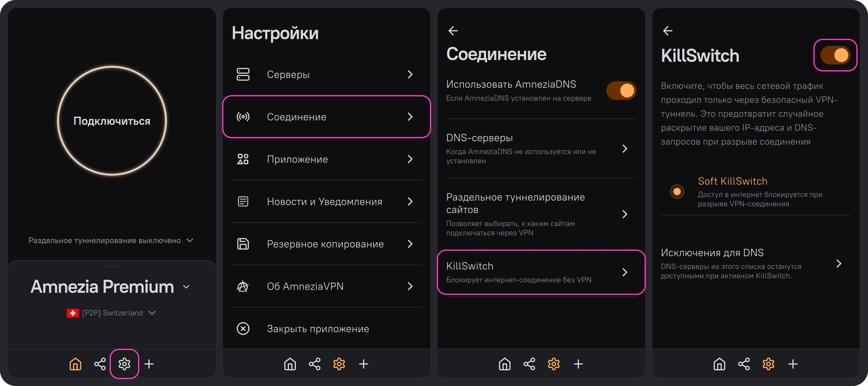
Task: Click the Soft KillSwitch option label
Action: (733, 181)
